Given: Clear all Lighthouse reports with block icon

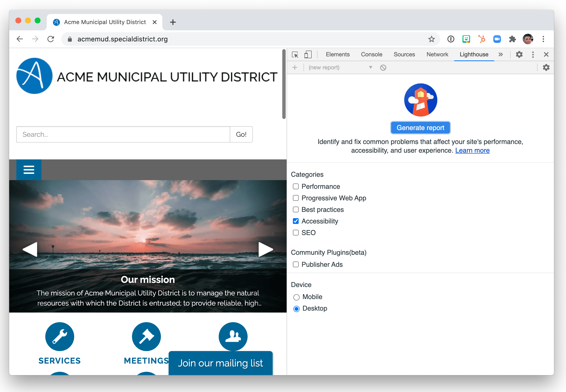Looking at the screenshot, I should tap(383, 67).
